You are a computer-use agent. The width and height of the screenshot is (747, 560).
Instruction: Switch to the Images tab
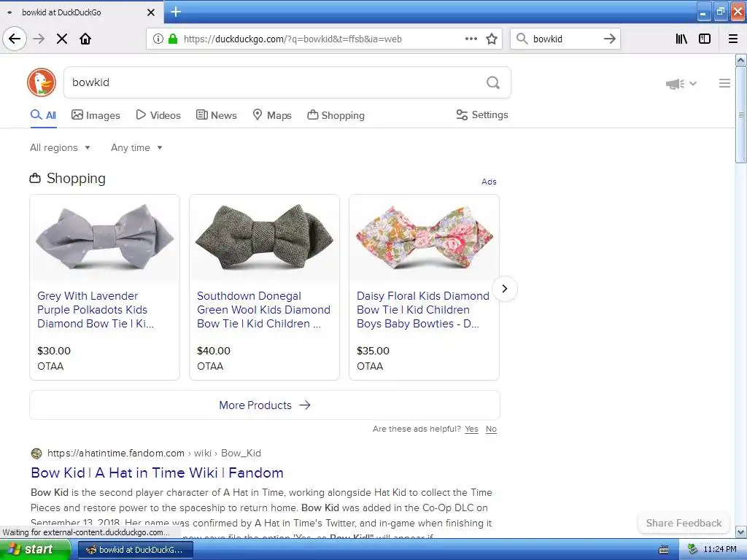point(96,115)
